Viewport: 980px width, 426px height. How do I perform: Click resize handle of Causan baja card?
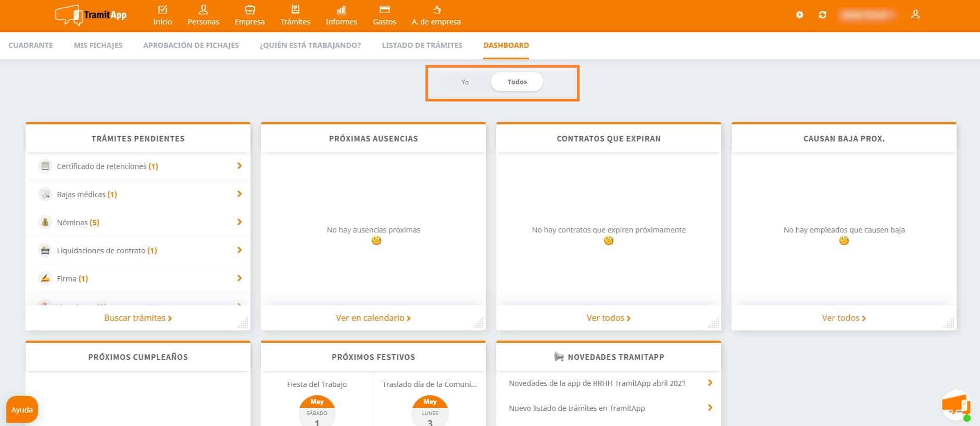tap(949, 323)
